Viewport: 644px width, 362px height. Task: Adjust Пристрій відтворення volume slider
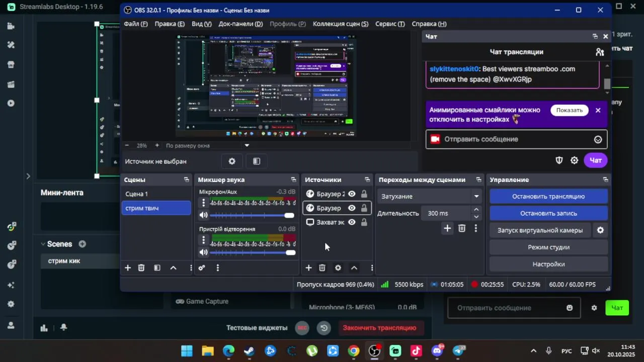(252, 252)
